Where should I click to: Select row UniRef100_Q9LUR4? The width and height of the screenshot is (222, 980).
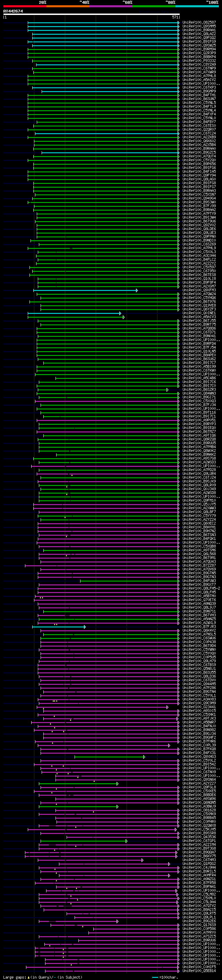pyautogui.click(x=199, y=473)
